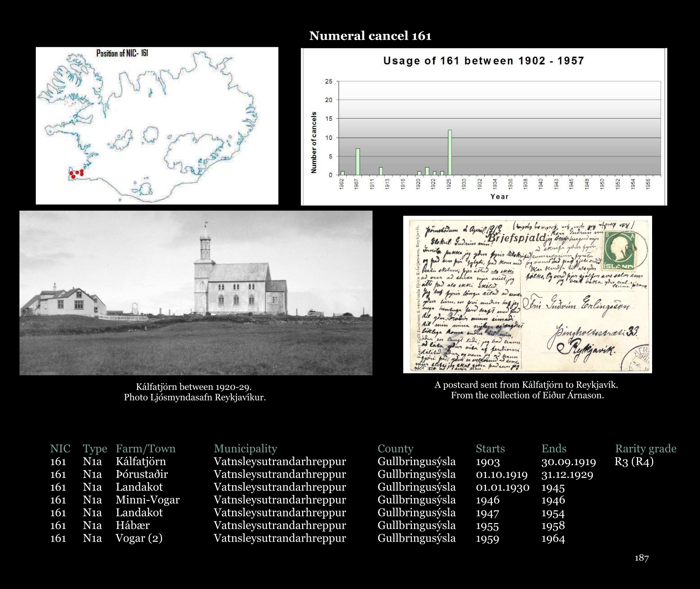Open the Iceland map showing NIC-161 position
700x589 pixels.
tap(157, 125)
